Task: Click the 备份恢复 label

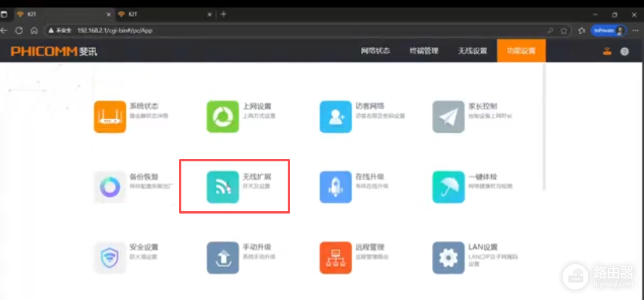Action: click(144, 176)
